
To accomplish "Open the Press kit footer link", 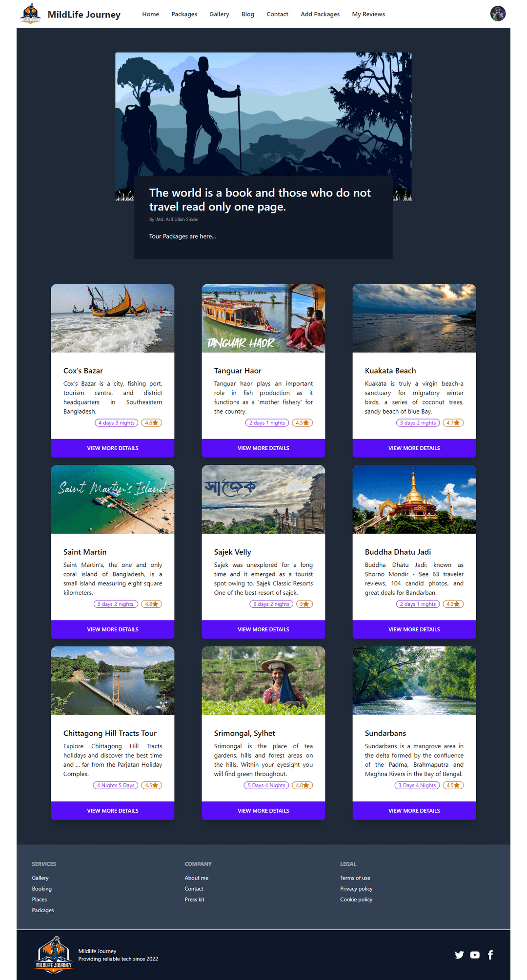I will (x=194, y=900).
